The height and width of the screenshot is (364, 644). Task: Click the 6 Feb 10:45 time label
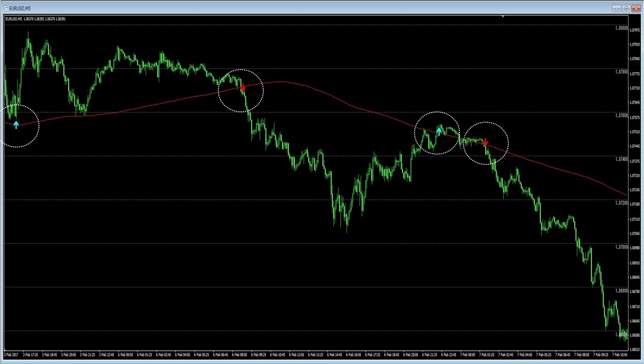coord(278,355)
